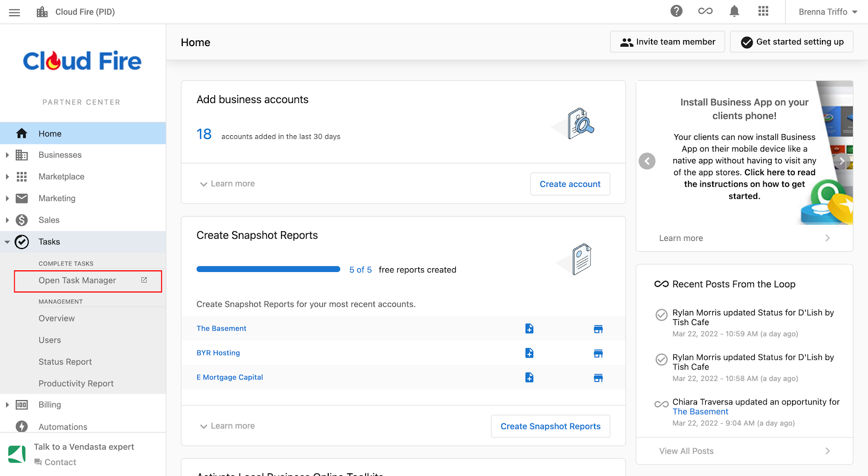This screenshot has height=476, width=868.
Task: Create snapshot report icon for BYR Hosting
Action: 529,353
